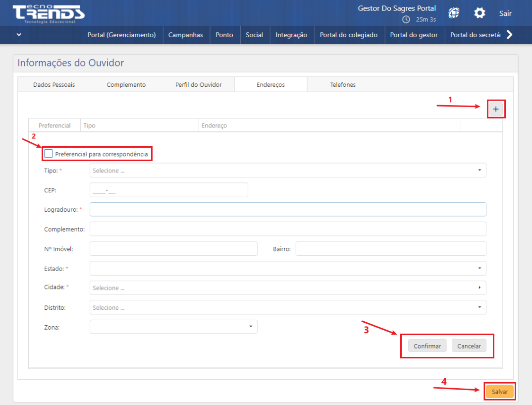The height and width of the screenshot is (405, 532).
Task: Switch to the Dados Pessoais tab
Action: (54, 85)
